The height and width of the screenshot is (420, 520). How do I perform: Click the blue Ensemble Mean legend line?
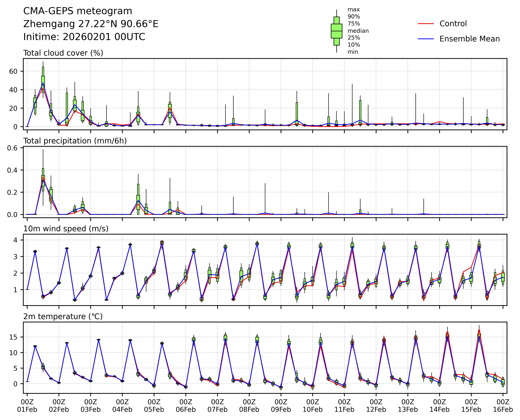[x=426, y=39]
